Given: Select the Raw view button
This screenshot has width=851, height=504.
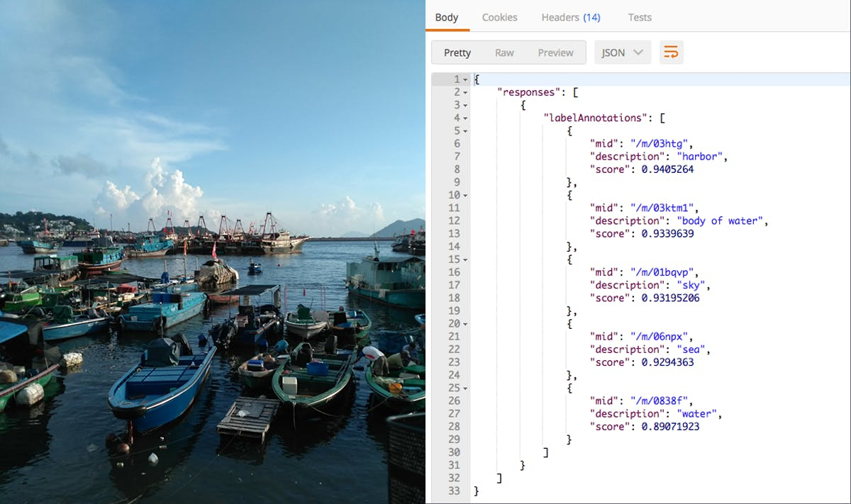Looking at the screenshot, I should click(x=504, y=52).
